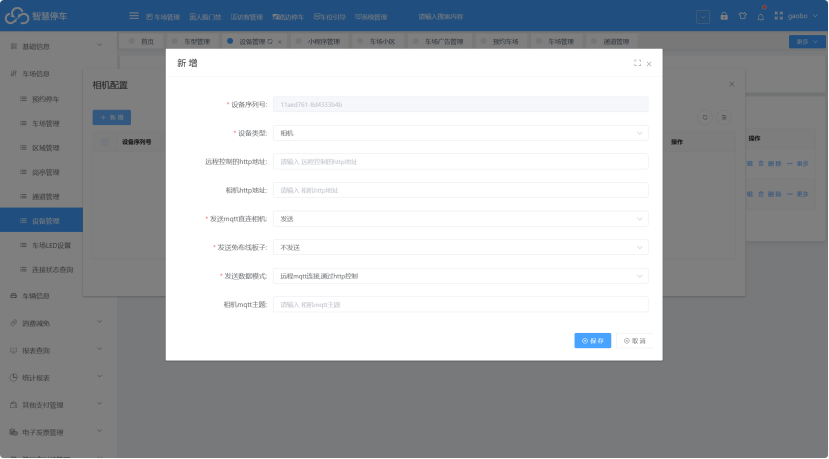Open the boxed dropdown arrow in header
The image size is (829, 459).
(703, 17)
